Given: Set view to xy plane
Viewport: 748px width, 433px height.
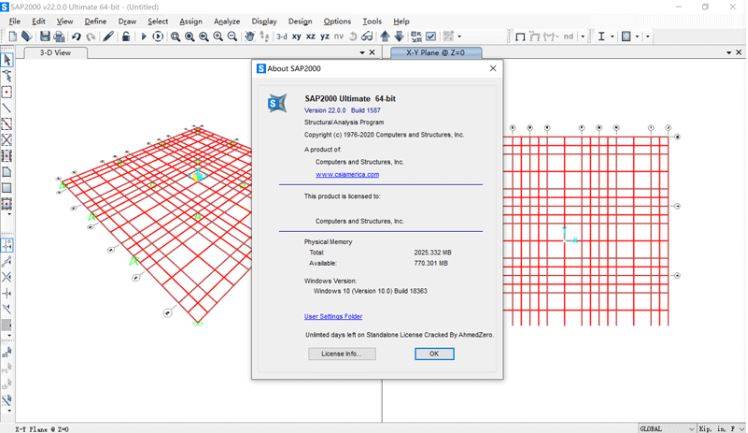Looking at the screenshot, I should click(x=296, y=36).
